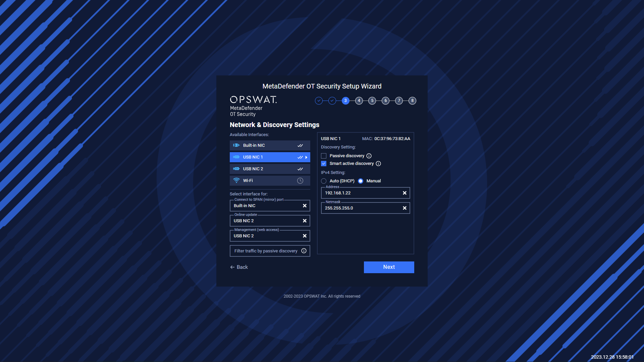Jump to wizard step 5
This screenshot has height=362, width=644.
pos(372,101)
